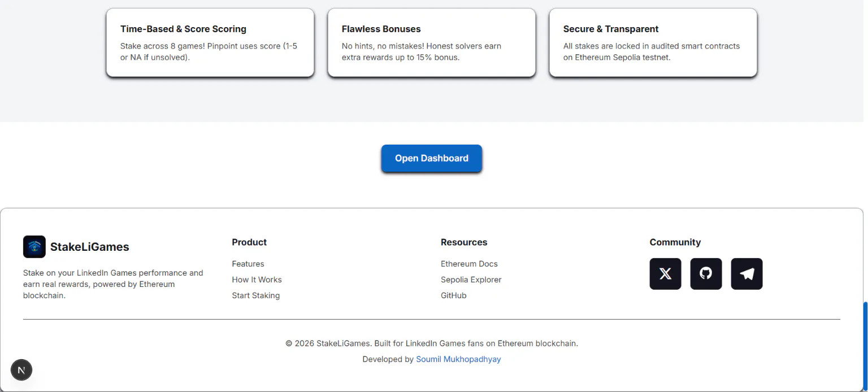Open the Ethereum Docs resource link
This screenshot has height=392, width=868.
coord(469,264)
